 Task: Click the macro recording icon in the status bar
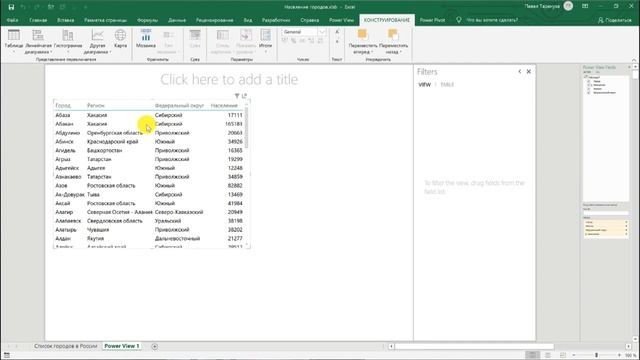coord(7,355)
